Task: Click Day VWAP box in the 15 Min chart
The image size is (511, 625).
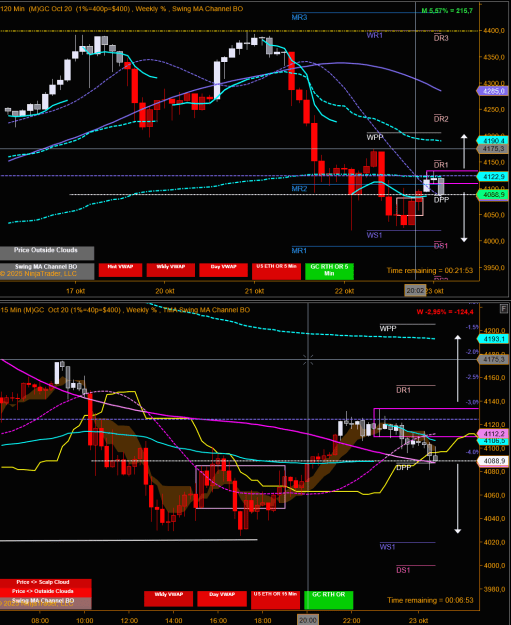Action: point(222,598)
